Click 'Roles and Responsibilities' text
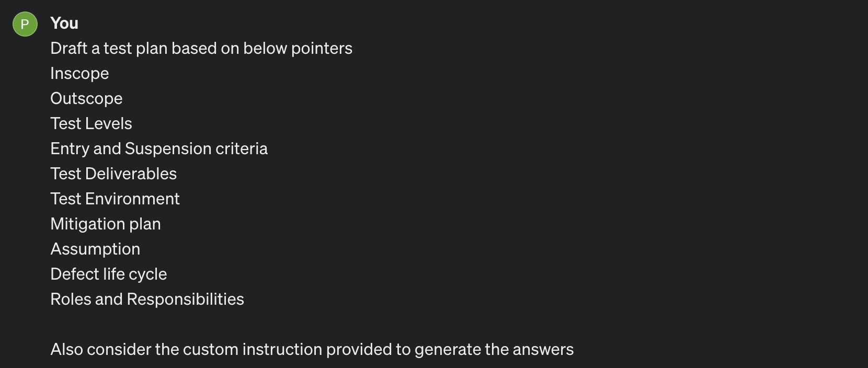Image resolution: width=868 pixels, height=368 pixels. (x=147, y=300)
